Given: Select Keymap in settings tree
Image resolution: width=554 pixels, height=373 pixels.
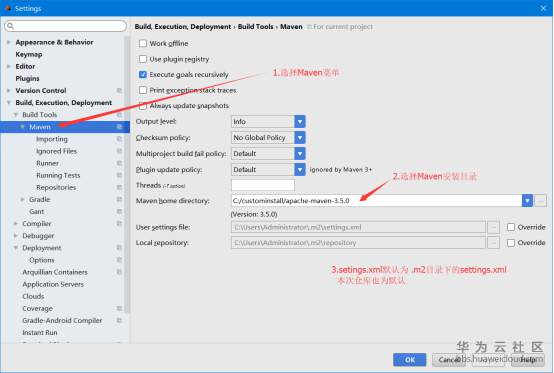Looking at the screenshot, I should 29,54.
